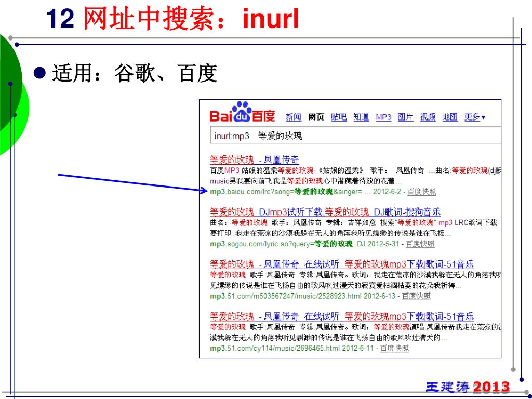Image resolution: width=532 pixels, height=399 pixels.
Task: Click snippet line starting music男我要向前飞
Action: coord(305,181)
